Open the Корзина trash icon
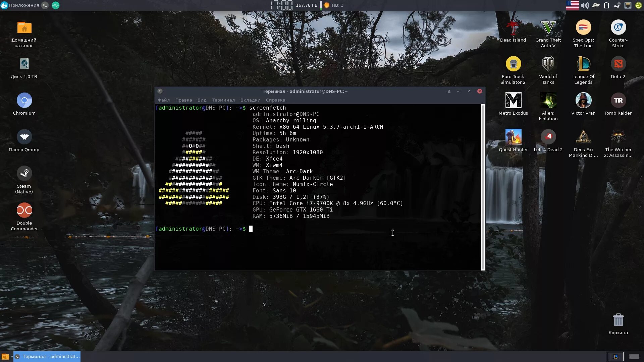Image resolution: width=644 pixels, height=362 pixels. point(618,320)
